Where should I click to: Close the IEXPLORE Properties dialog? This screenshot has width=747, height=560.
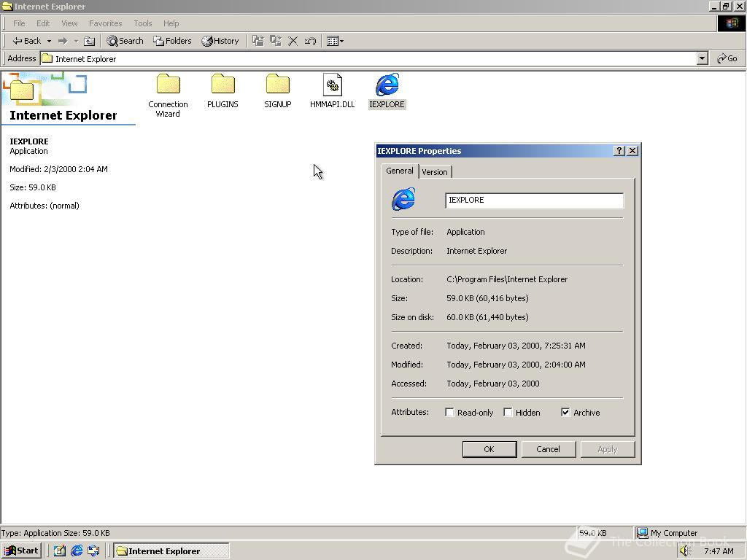pyautogui.click(x=632, y=151)
